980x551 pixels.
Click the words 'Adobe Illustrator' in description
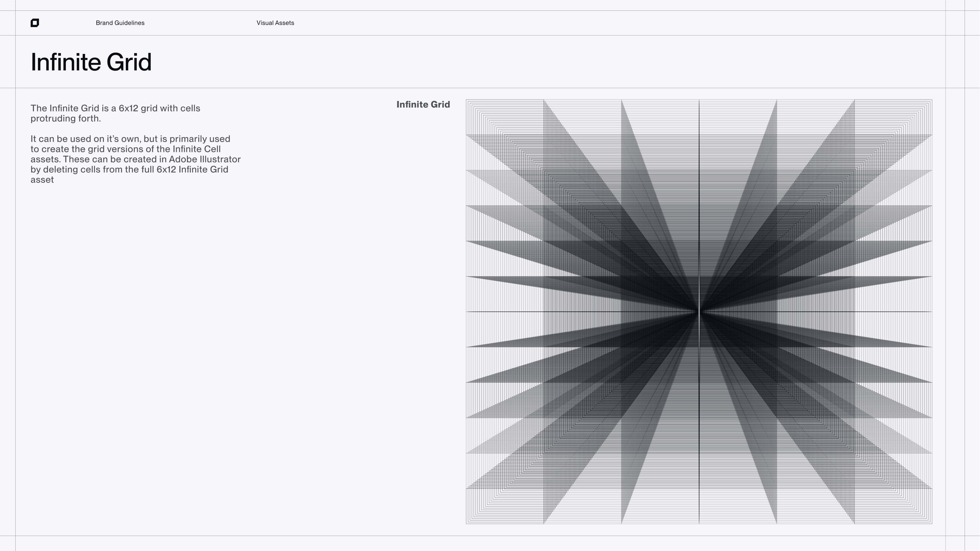pyautogui.click(x=205, y=159)
